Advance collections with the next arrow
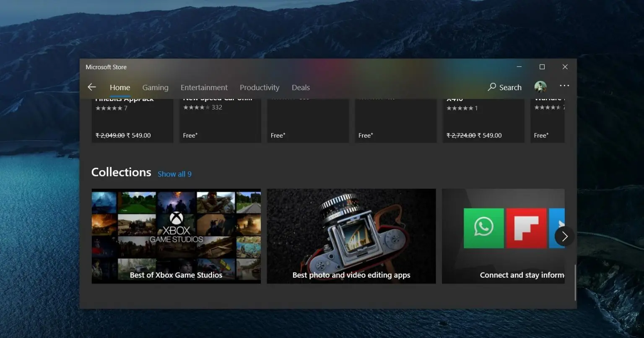 coord(564,237)
